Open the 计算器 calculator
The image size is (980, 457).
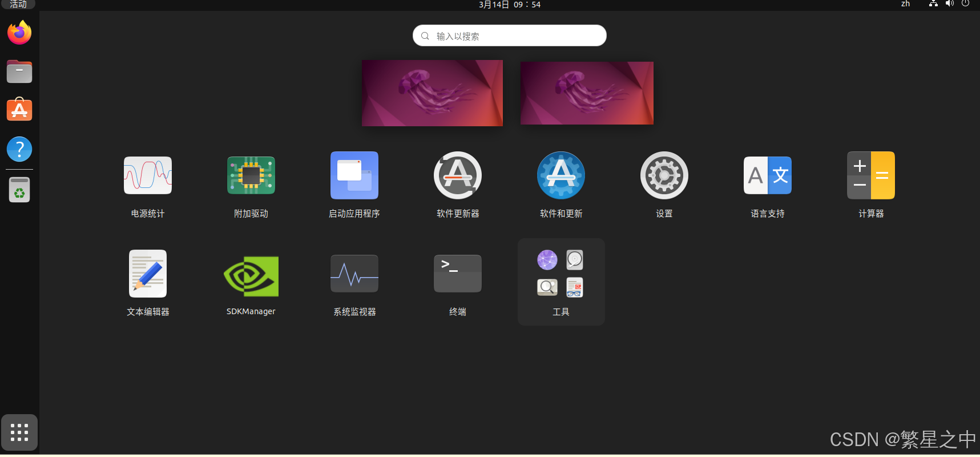pos(871,175)
